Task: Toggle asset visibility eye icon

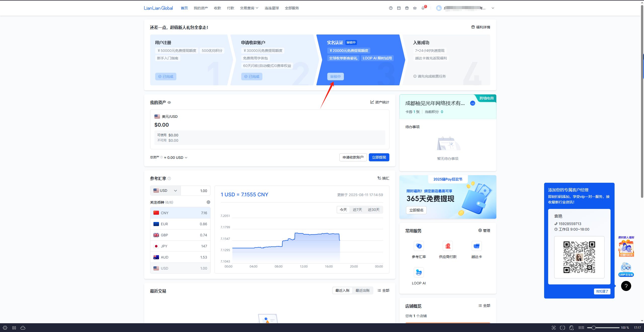Action: pyautogui.click(x=169, y=102)
